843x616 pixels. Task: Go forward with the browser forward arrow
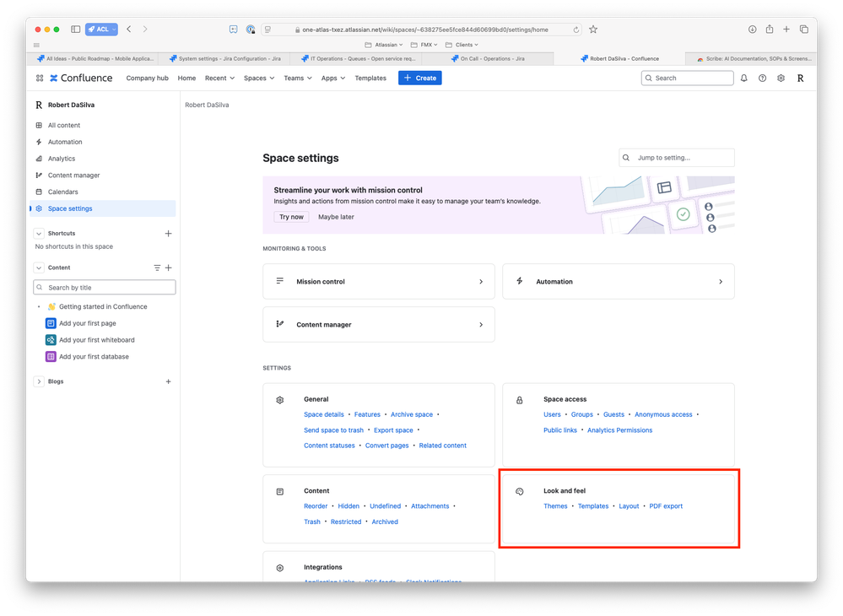pos(145,29)
